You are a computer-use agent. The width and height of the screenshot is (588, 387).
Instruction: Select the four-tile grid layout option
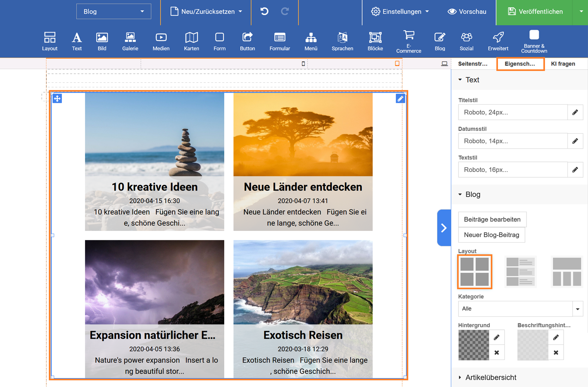tap(474, 272)
